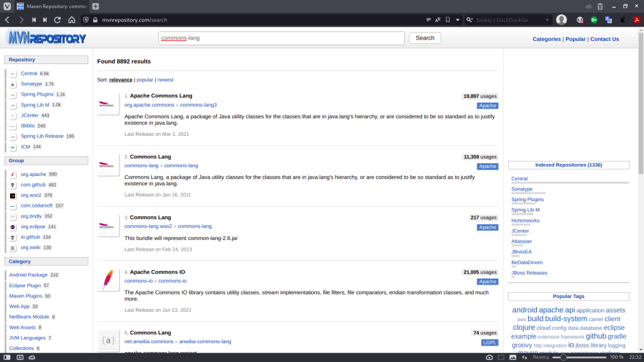Click the home icon in the toolbar
This screenshot has width=644, height=362.
[72, 19]
